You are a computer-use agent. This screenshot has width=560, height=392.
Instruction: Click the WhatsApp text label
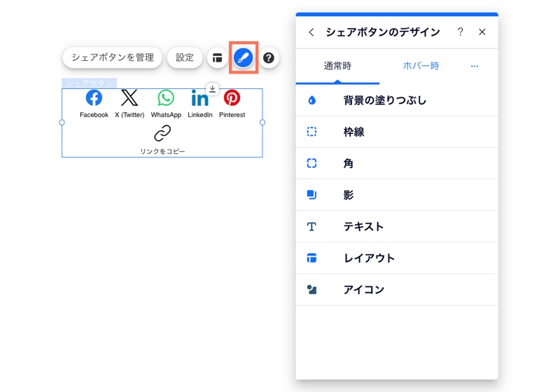pyautogui.click(x=166, y=115)
